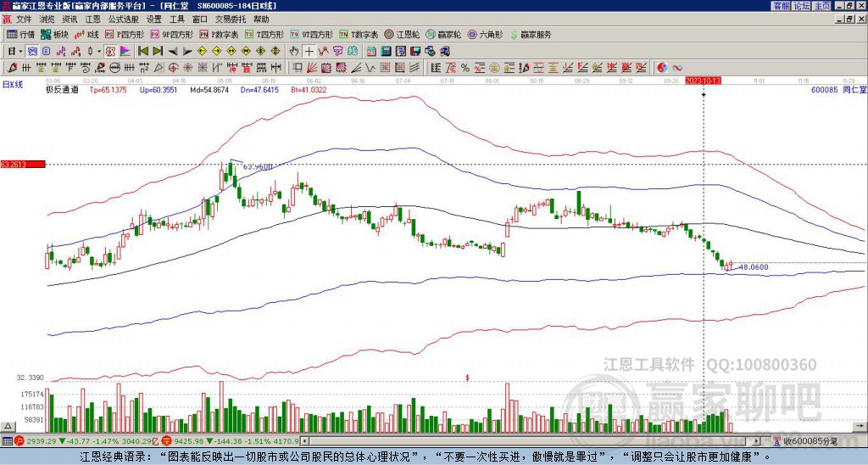
Task: Select the Gann fan lines tool
Action: [x=312, y=68]
